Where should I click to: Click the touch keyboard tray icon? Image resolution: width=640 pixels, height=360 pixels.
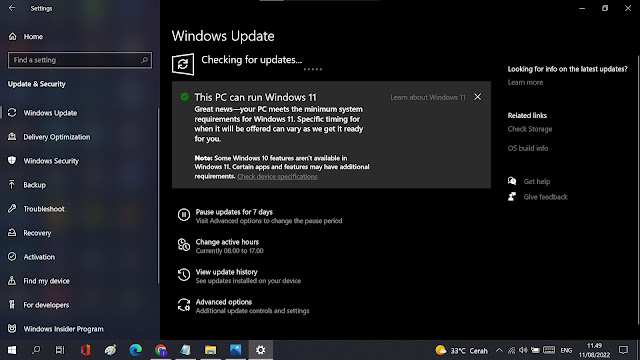[x=549, y=350]
